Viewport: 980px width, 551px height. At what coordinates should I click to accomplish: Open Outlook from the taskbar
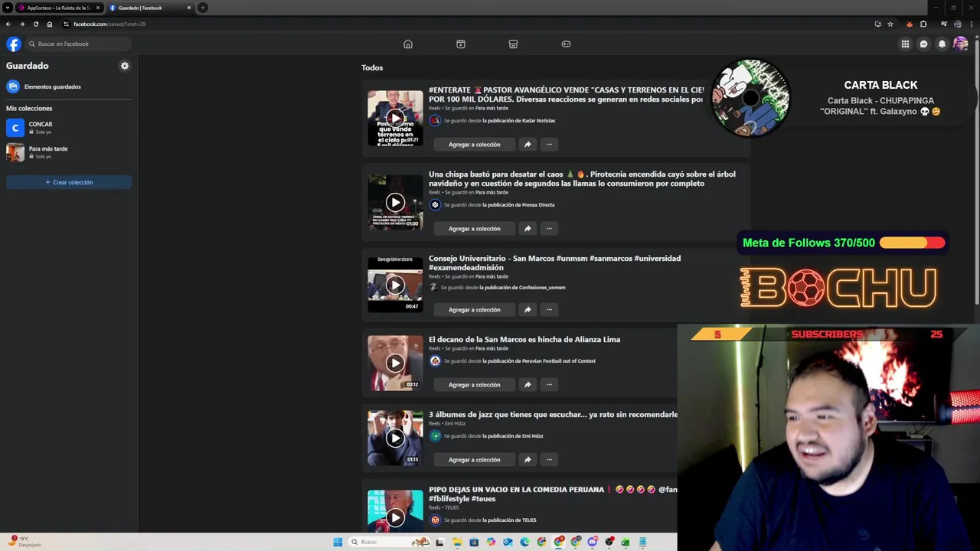click(x=508, y=542)
